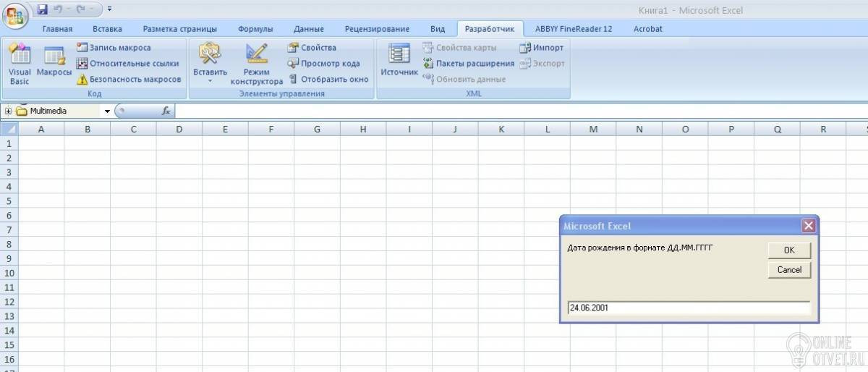Switch to the Вставка tab
Image resolution: width=868 pixels, height=372 pixels.
point(107,29)
